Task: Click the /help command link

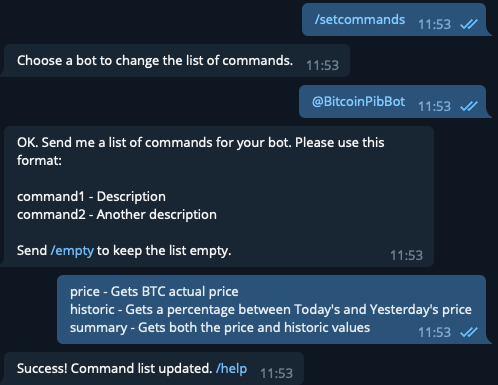Action: pyautogui.click(x=231, y=369)
